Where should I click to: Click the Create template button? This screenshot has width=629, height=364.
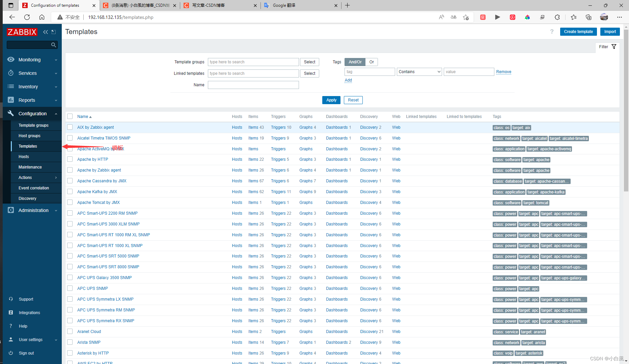(x=578, y=32)
